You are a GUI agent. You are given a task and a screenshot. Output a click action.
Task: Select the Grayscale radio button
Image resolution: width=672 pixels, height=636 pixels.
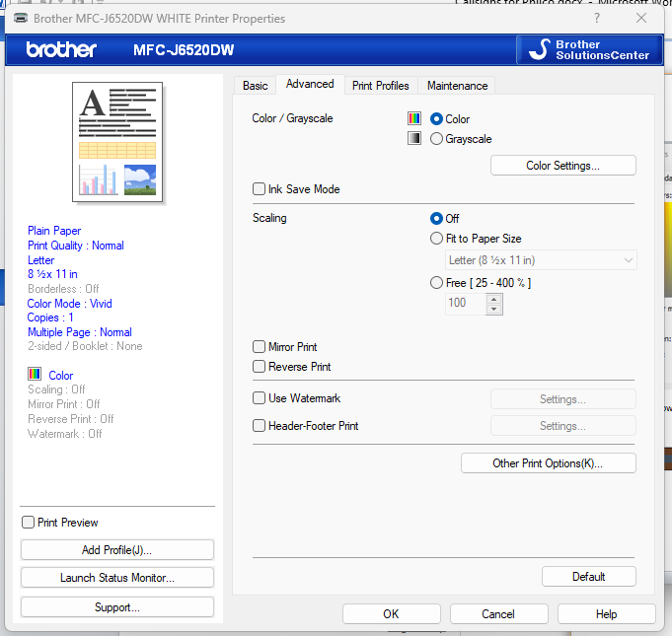click(x=436, y=139)
